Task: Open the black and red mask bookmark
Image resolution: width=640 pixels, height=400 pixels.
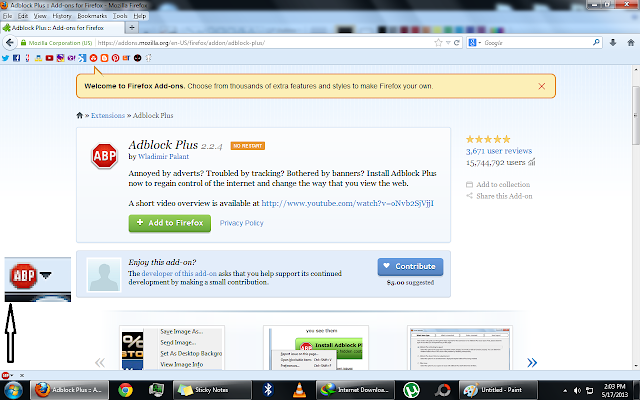Action: click(138, 58)
